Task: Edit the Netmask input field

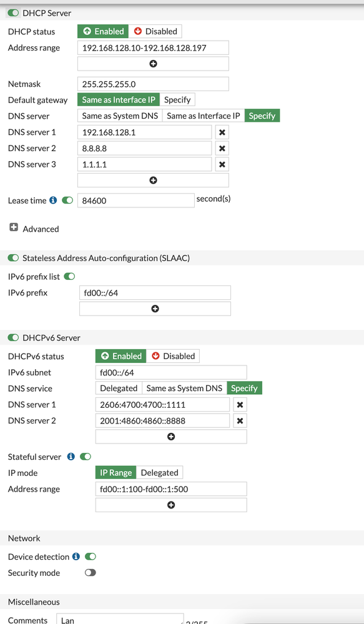Action: [153, 84]
